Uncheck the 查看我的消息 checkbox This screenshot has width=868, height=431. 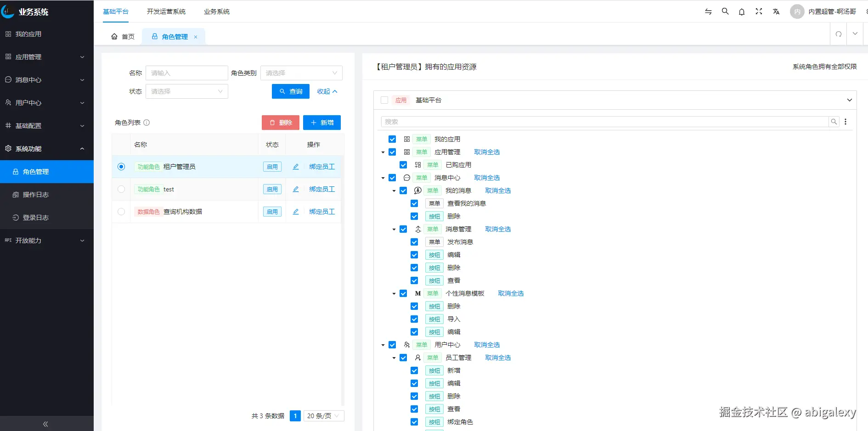click(x=414, y=203)
